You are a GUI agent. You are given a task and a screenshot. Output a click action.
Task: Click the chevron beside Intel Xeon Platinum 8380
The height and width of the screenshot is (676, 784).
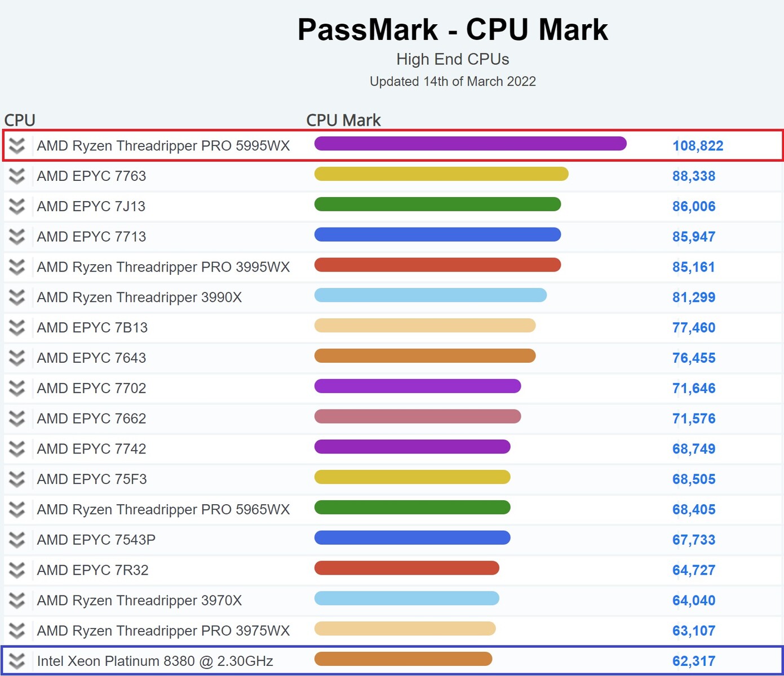(17, 661)
